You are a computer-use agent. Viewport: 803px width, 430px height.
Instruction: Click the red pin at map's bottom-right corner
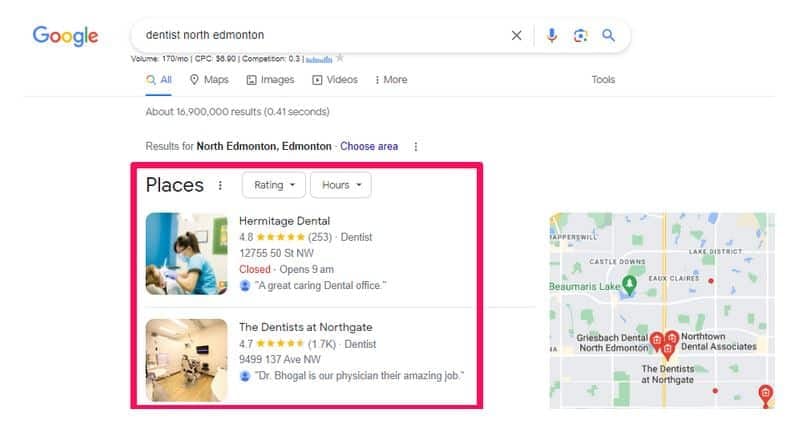(x=765, y=395)
